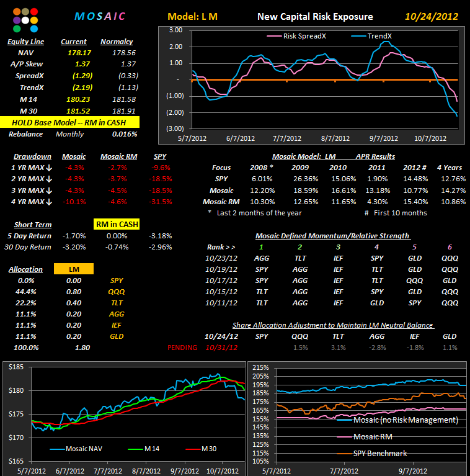Click the GLD label in Allocation list
Viewport: 470px width, 476px height.
pos(117,336)
